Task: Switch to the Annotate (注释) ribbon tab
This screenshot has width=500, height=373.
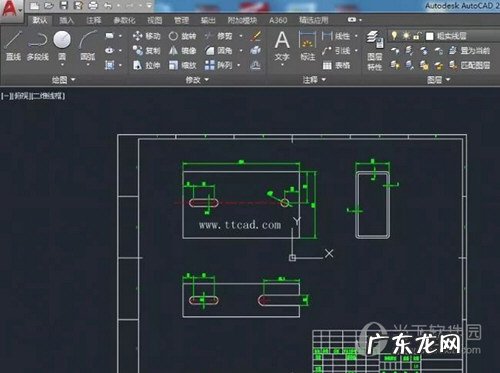Action: pos(94,20)
